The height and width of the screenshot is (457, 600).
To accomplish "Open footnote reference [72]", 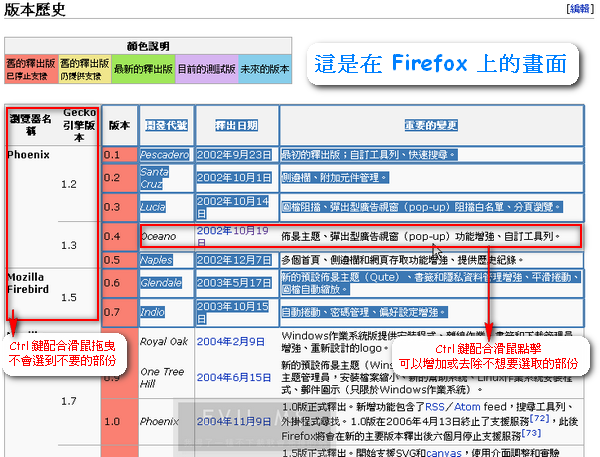I will pyautogui.click(x=540, y=418).
